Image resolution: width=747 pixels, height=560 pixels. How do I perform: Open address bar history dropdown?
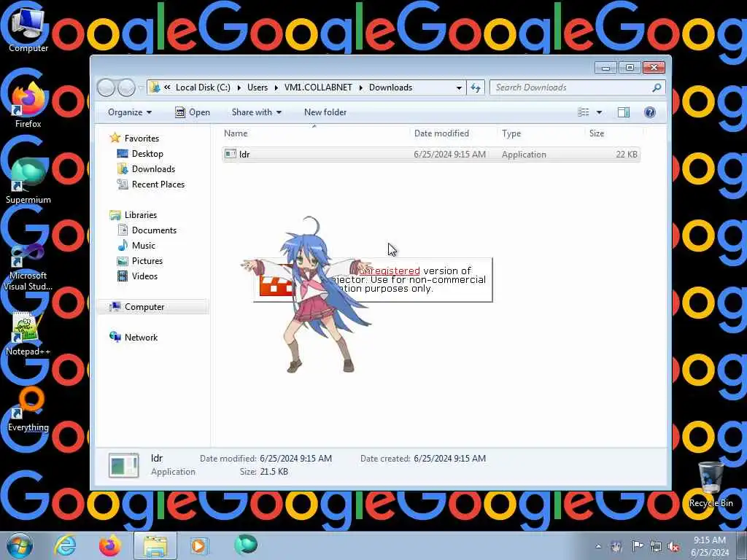coord(459,87)
